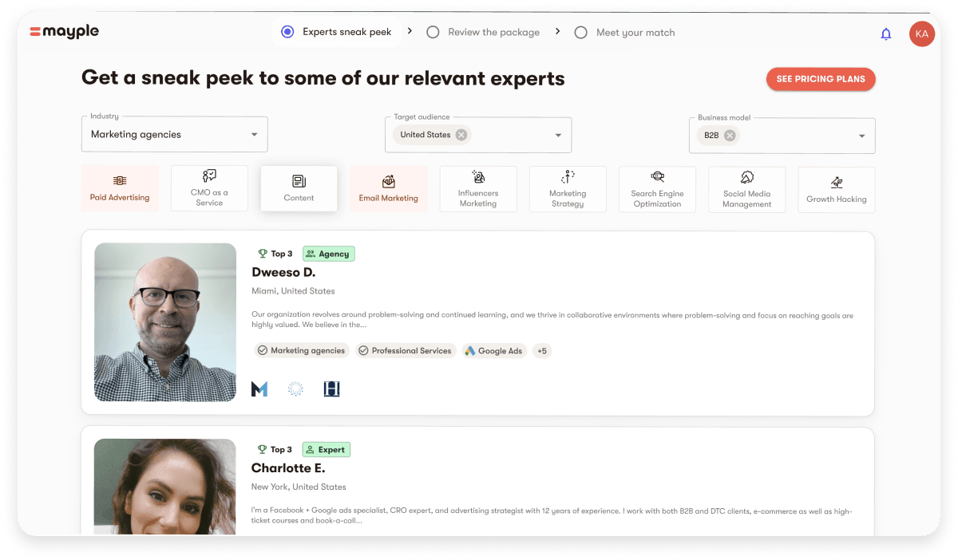Expand the +5 more tags chip
The height and width of the screenshot is (560, 958).
pos(542,350)
